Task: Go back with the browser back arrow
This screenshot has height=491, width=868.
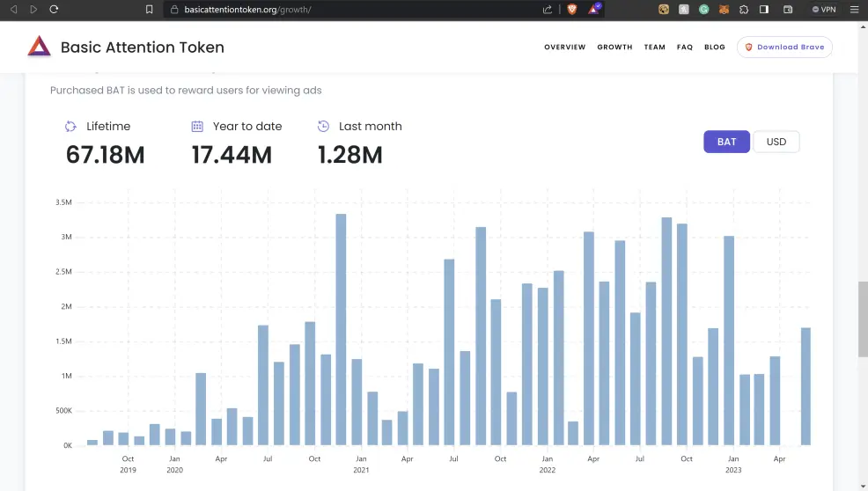Action: coord(14,10)
